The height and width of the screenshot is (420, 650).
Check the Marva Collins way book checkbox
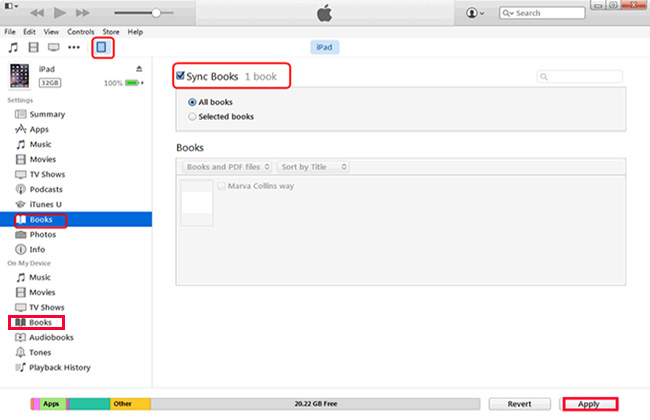[x=221, y=186]
